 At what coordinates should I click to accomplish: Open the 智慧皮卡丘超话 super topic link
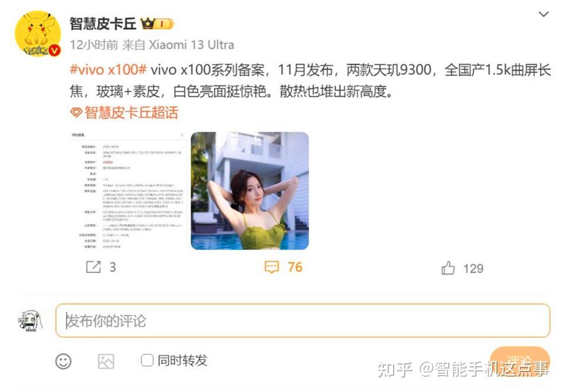coord(131,113)
